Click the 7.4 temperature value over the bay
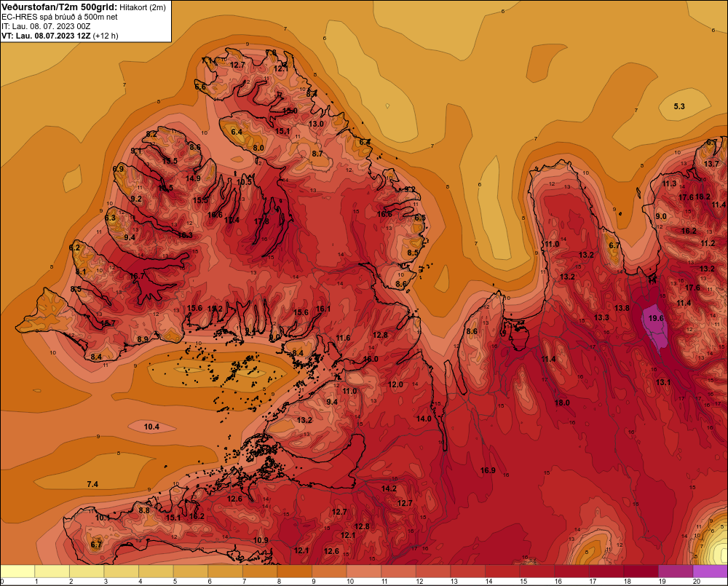This screenshot has height=586, width=728. tap(92, 484)
